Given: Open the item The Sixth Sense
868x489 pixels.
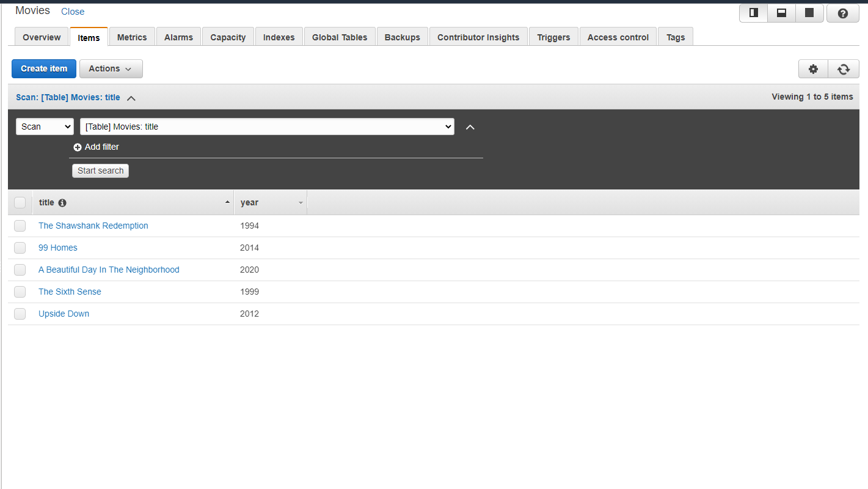Looking at the screenshot, I should pyautogui.click(x=70, y=292).
